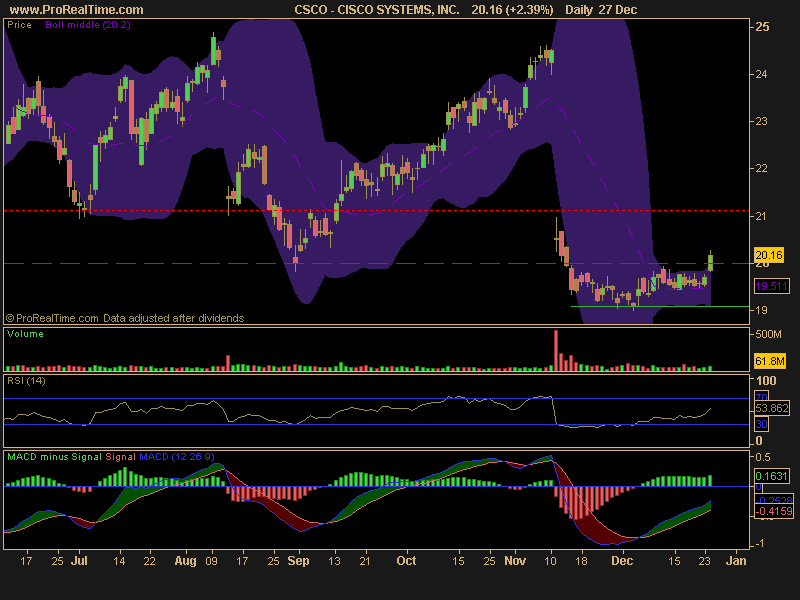Image resolution: width=800 pixels, height=600 pixels.
Task: Click the 53.862 RSI value tag
Action: click(771, 408)
